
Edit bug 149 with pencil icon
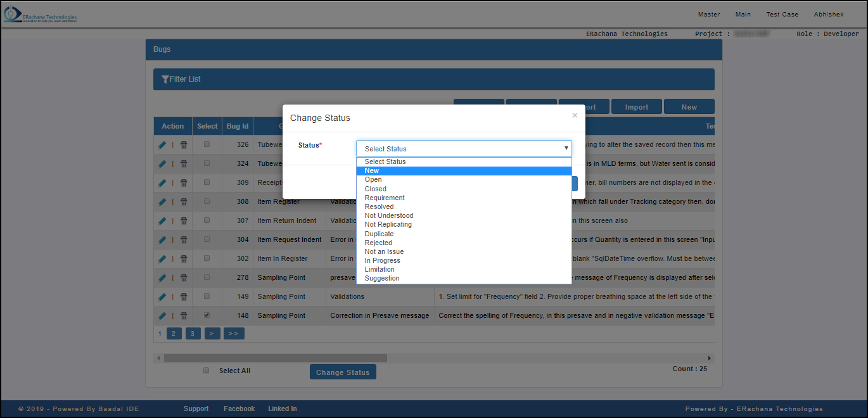pyautogui.click(x=162, y=297)
